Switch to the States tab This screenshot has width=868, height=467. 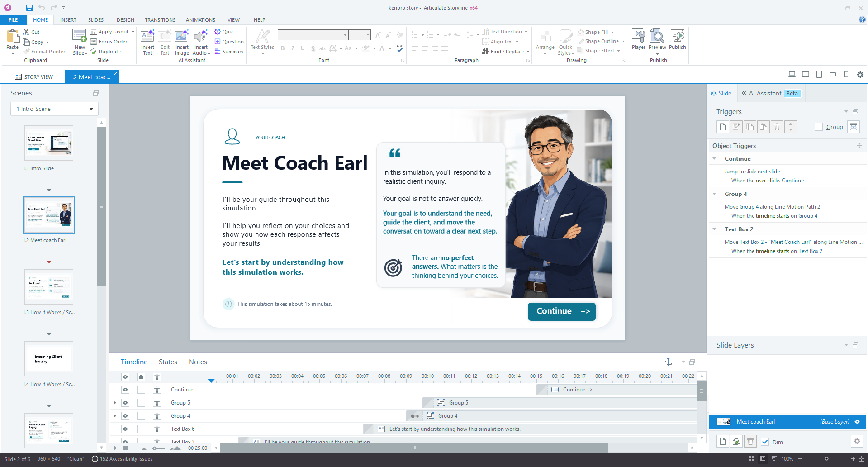(168, 362)
